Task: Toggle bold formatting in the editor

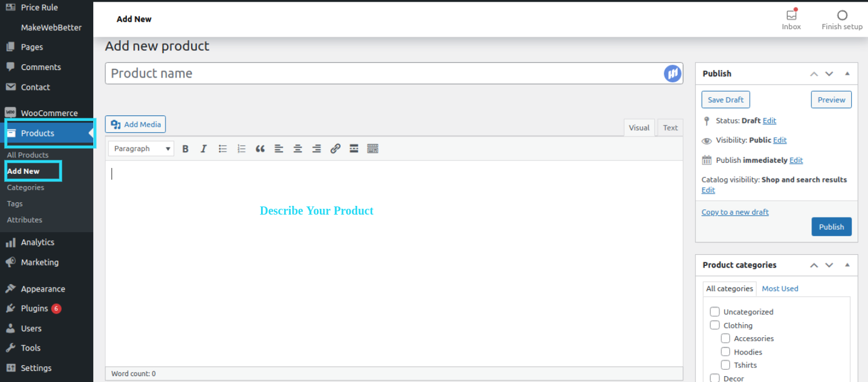Action: pyautogui.click(x=185, y=148)
